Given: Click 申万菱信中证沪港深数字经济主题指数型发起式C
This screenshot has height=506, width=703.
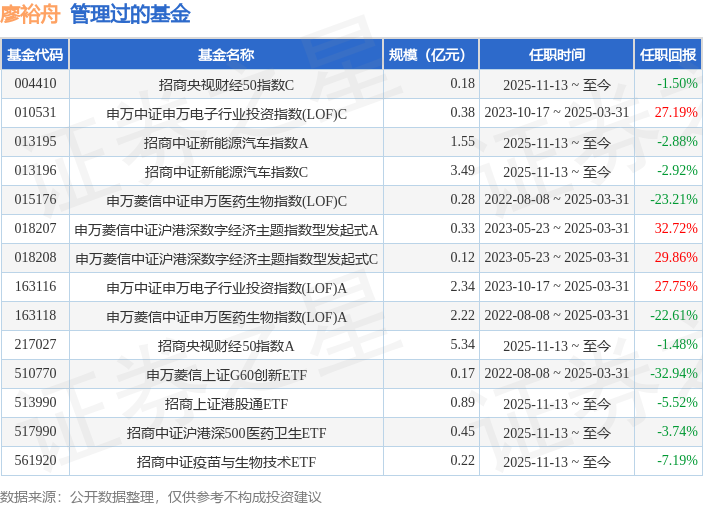Looking at the screenshot, I should coord(226,259).
